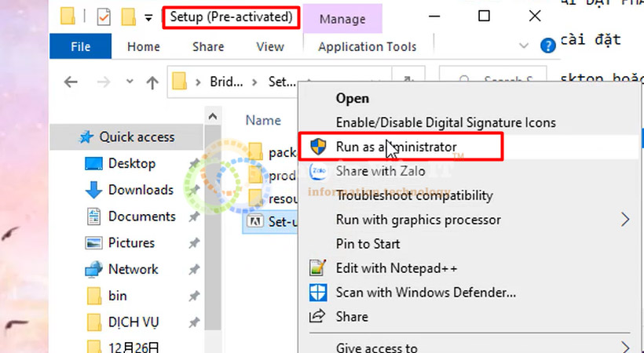Click the Notepad++ icon in context menu
This screenshot has height=353, width=644.
318,268
